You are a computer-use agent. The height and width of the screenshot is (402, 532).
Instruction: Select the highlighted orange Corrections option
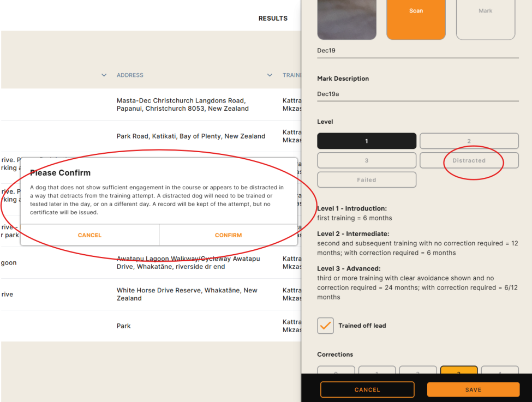tap(459, 370)
